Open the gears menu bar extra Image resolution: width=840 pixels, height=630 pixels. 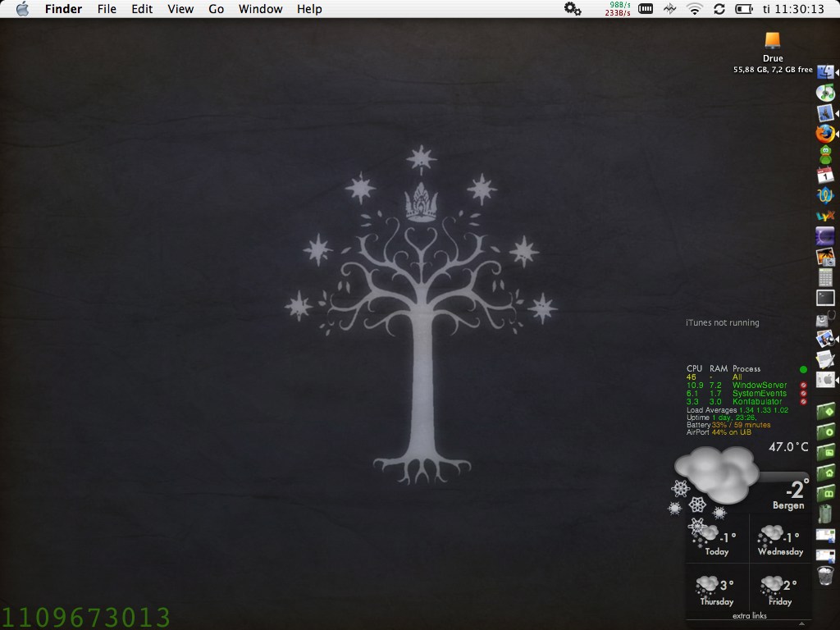click(x=572, y=9)
